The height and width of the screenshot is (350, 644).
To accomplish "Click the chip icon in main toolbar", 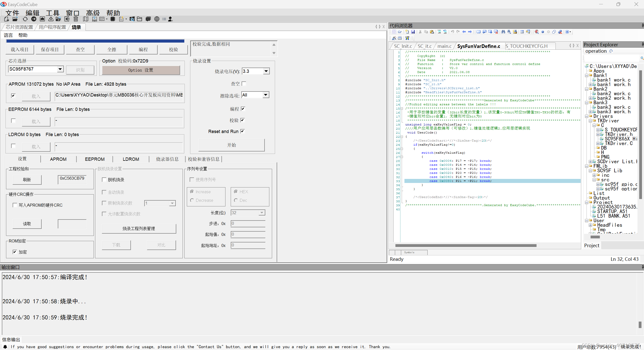I will (113, 19).
